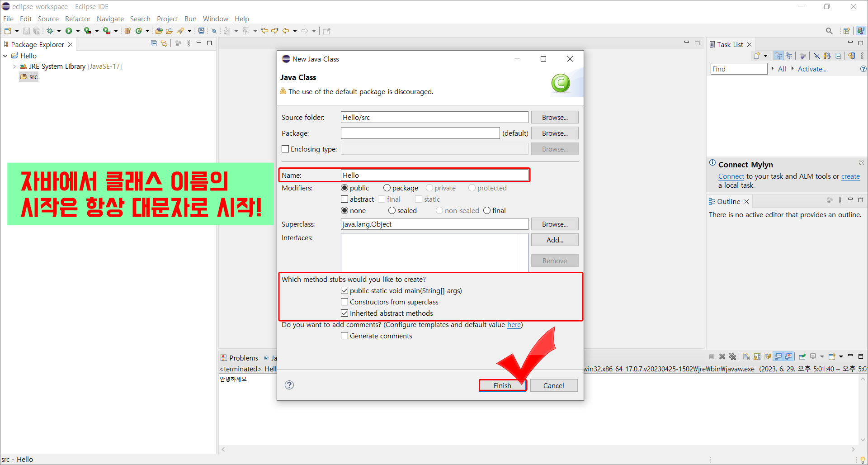Collapse the Hello project tree node
The width and height of the screenshot is (868, 465).
[5, 56]
